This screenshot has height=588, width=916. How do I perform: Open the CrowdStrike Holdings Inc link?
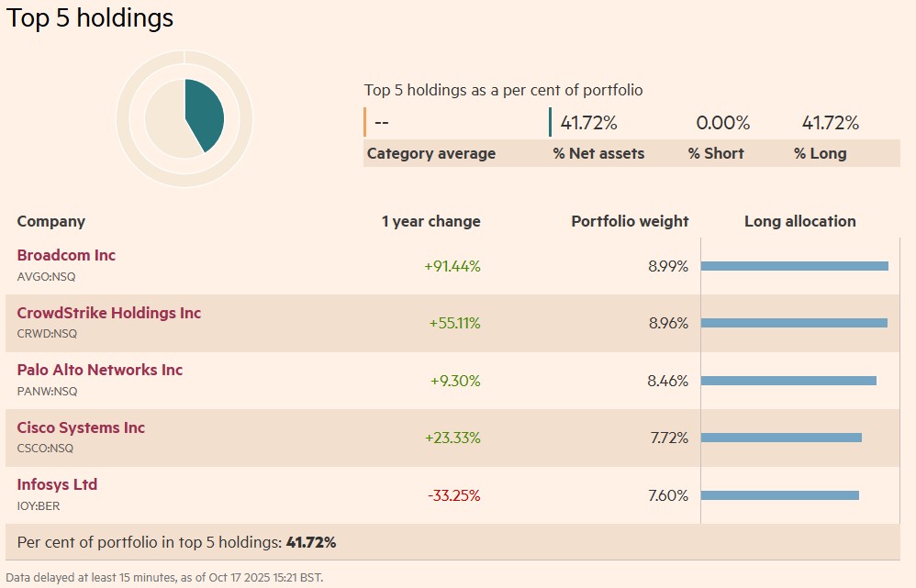pyautogui.click(x=108, y=313)
